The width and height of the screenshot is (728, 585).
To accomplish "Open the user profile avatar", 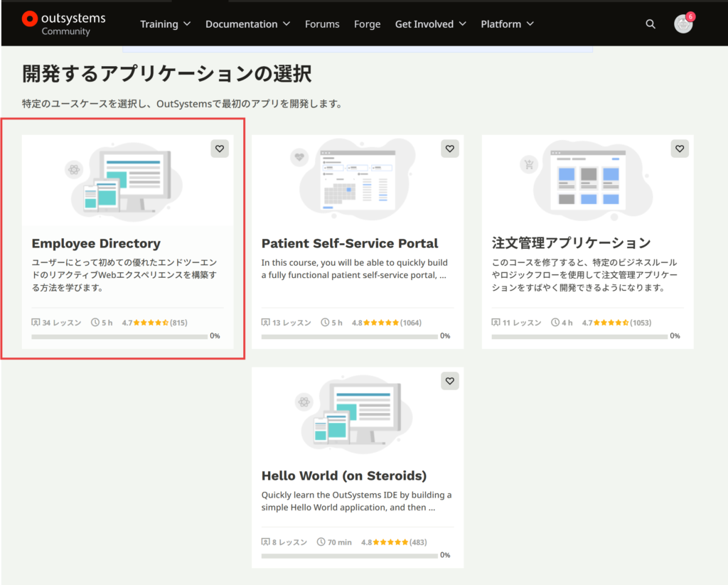I will (x=683, y=24).
